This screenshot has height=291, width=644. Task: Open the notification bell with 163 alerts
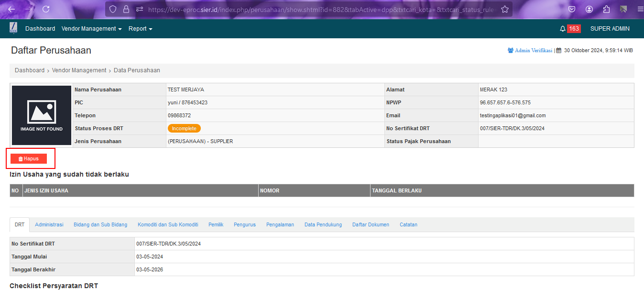pos(563,29)
